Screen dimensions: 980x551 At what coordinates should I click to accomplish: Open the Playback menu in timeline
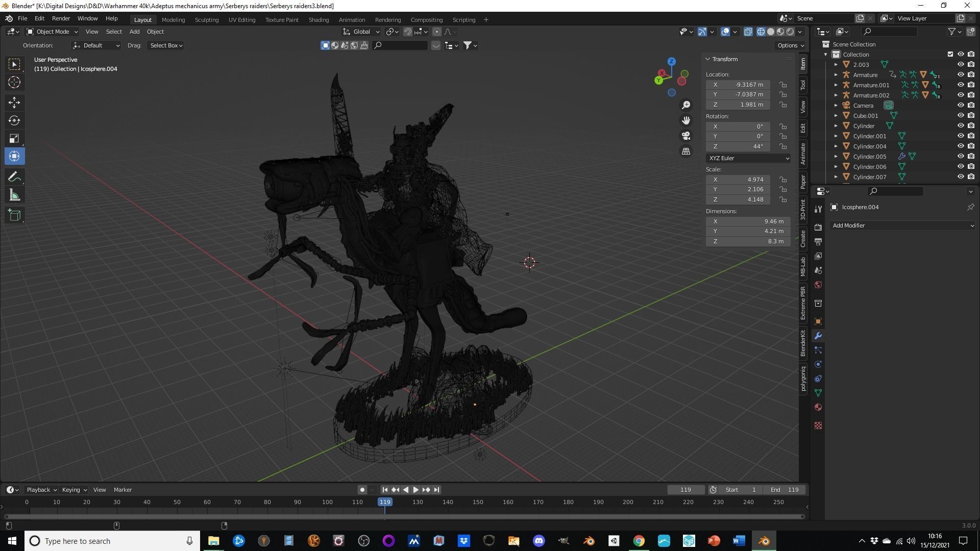pyautogui.click(x=41, y=490)
